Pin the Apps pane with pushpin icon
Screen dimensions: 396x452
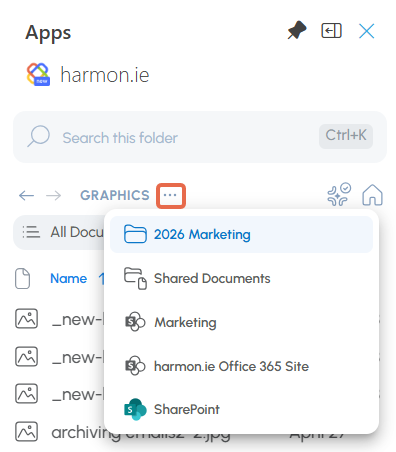point(297,31)
